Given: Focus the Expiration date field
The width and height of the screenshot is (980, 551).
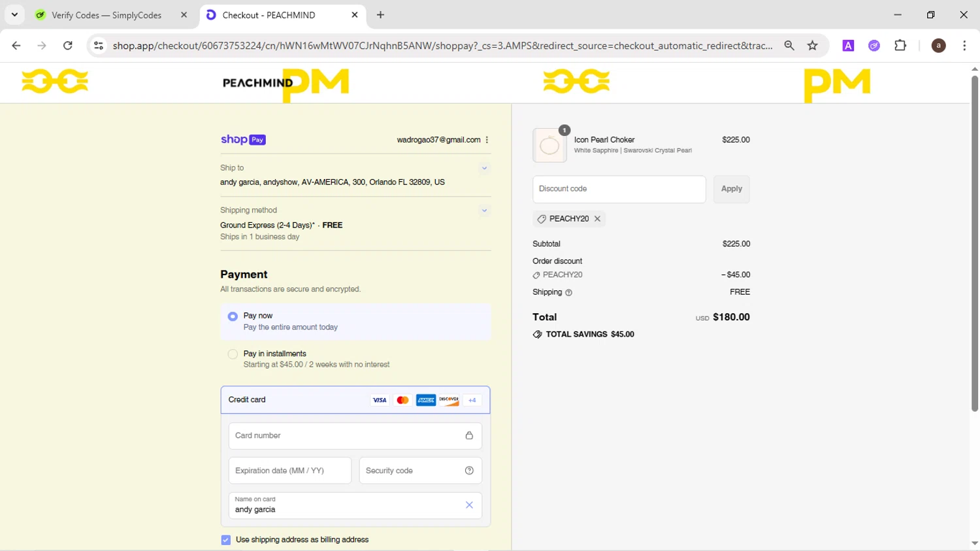Looking at the screenshot, I should point(290,471).
